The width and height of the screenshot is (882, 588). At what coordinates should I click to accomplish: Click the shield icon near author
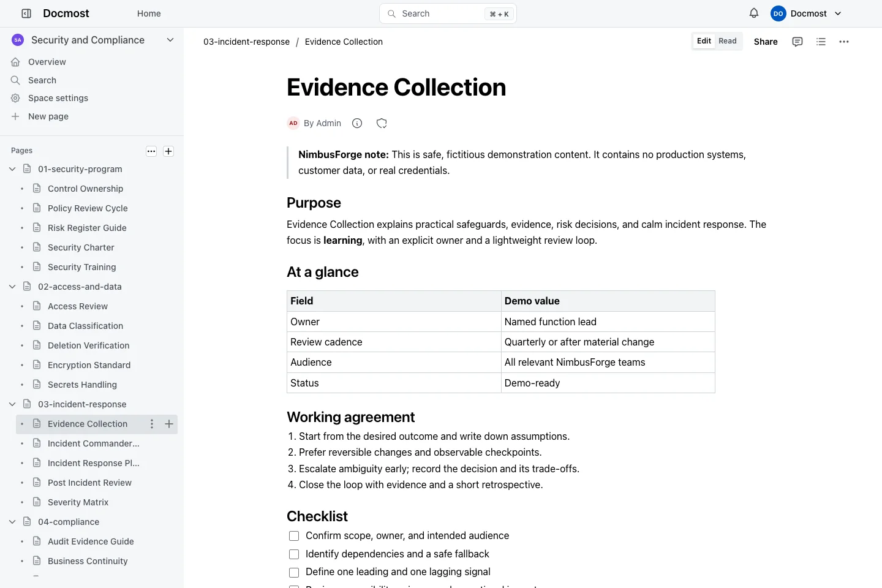point(382,123)
